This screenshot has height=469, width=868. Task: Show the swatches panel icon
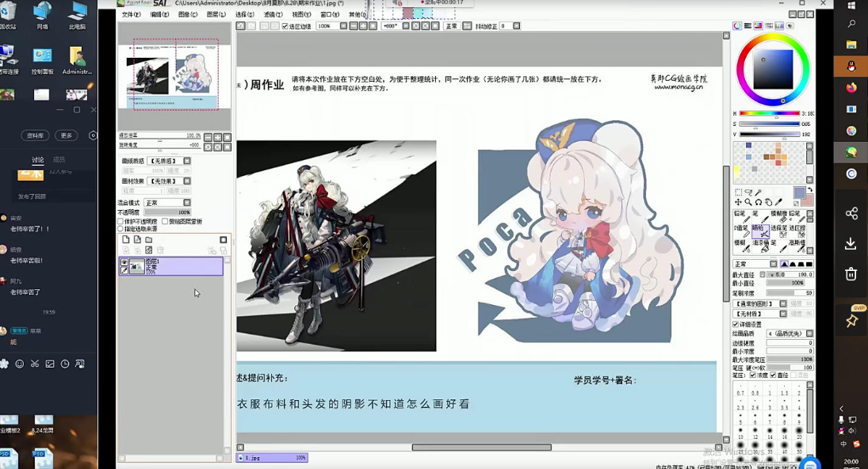(779, 26)
